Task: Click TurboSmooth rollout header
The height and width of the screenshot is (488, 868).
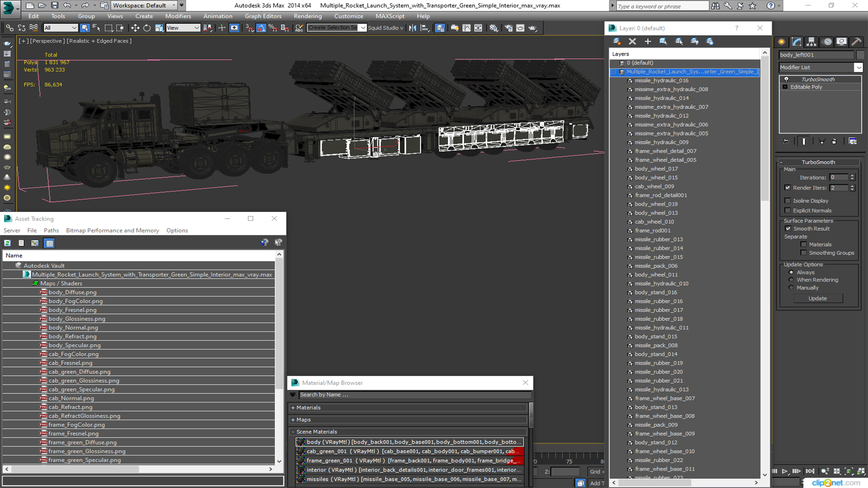Action: pyautogui.click(x=818, y=162)
